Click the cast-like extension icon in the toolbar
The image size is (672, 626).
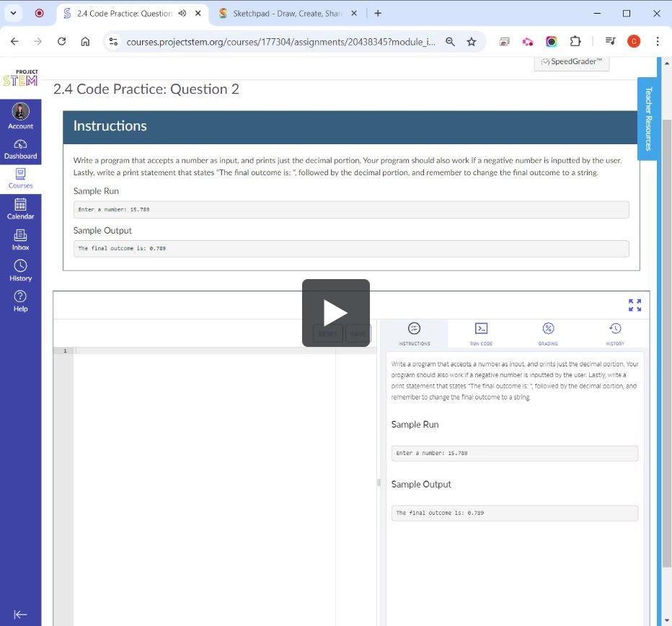point(505,42)
